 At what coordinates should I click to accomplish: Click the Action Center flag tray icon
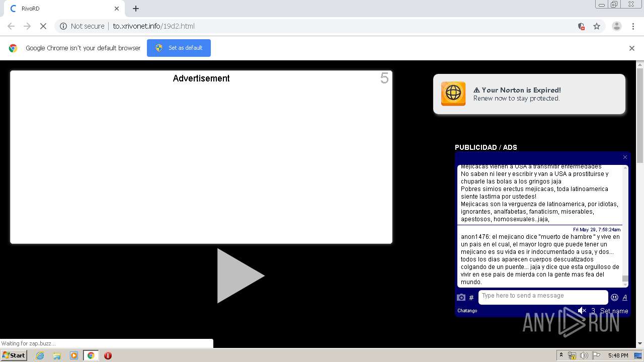596,355
